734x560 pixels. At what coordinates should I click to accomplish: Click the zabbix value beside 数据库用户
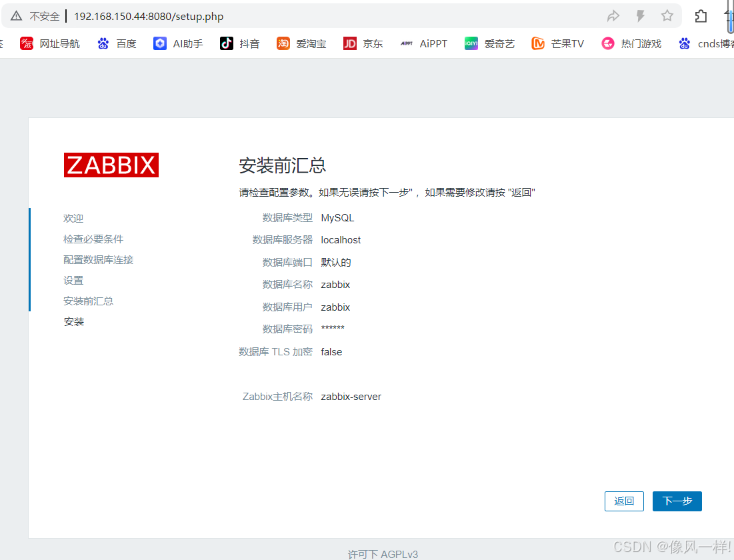pos(335,307)
